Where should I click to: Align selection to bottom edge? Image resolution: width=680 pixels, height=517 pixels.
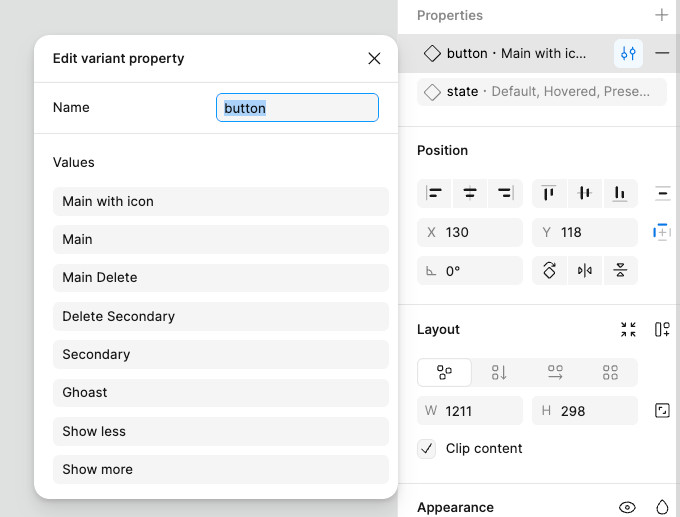click(x=620, y=193)
